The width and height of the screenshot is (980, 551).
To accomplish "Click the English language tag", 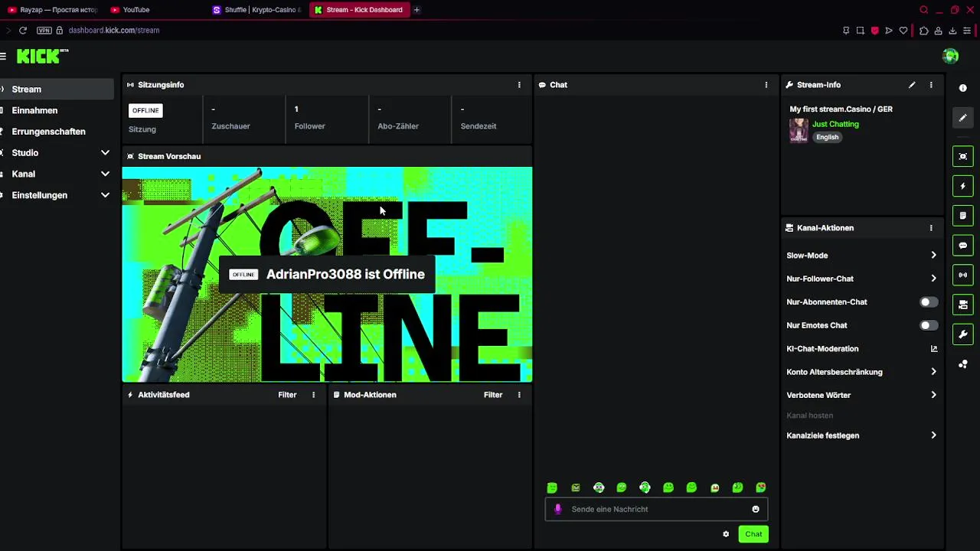I will point(827,137).
